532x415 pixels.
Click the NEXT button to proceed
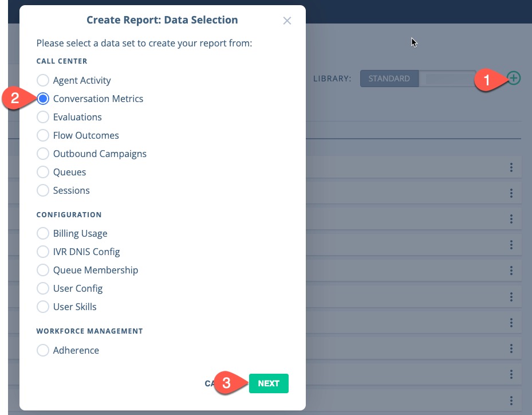(269, 383)
